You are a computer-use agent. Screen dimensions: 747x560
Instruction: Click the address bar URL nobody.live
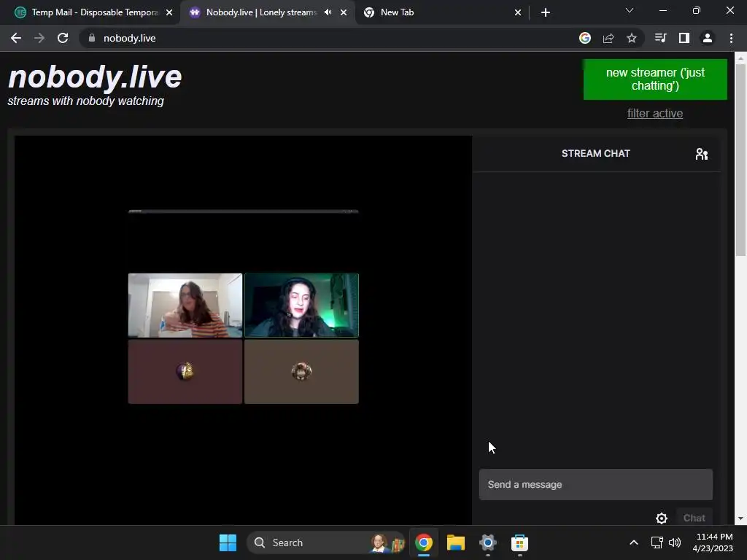(130, 38)
